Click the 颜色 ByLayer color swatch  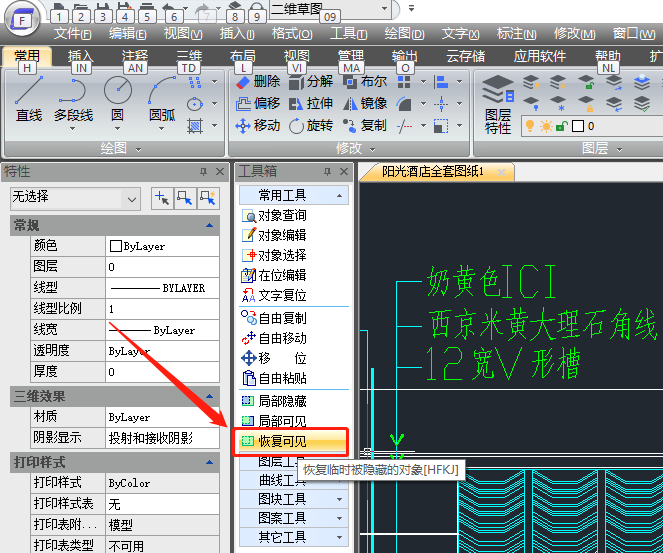pos(116,246)
